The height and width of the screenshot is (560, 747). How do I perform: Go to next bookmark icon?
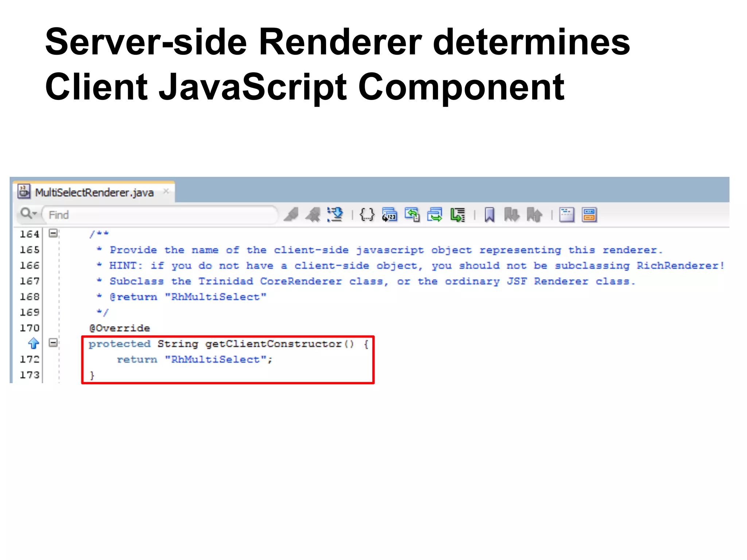click(x=512, y=214)
